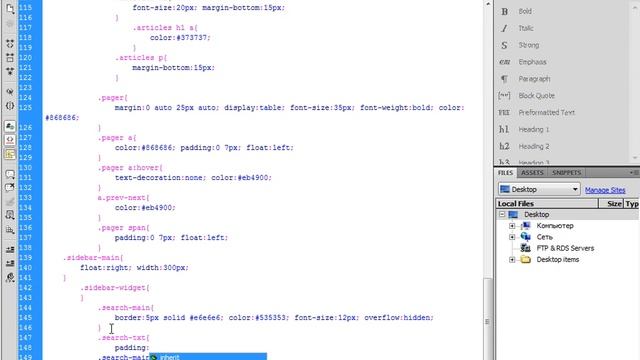Viewport: 640px width, 360px height.
Task: Switch to the FILES tab
Action: (x=505, y=173)
